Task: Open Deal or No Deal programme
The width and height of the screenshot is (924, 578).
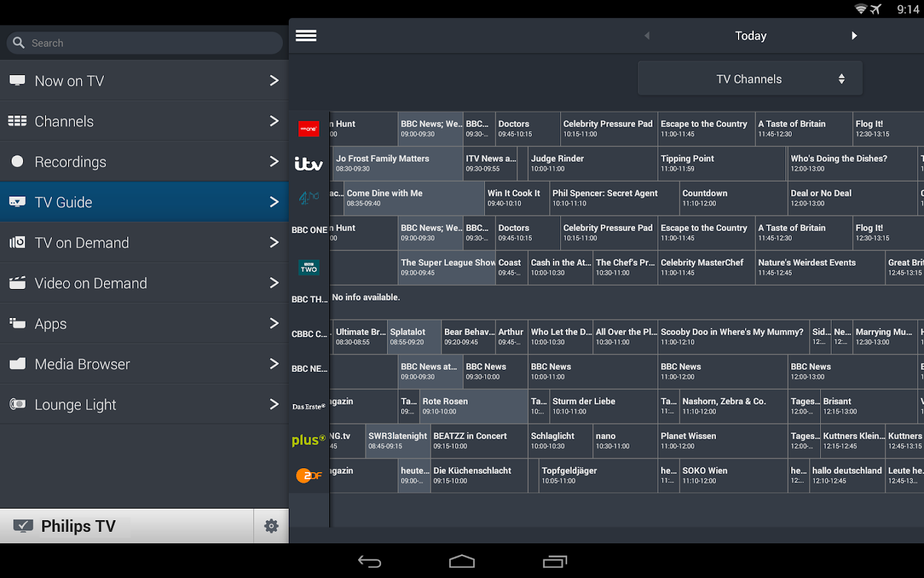Action: (x=853, y=198)
